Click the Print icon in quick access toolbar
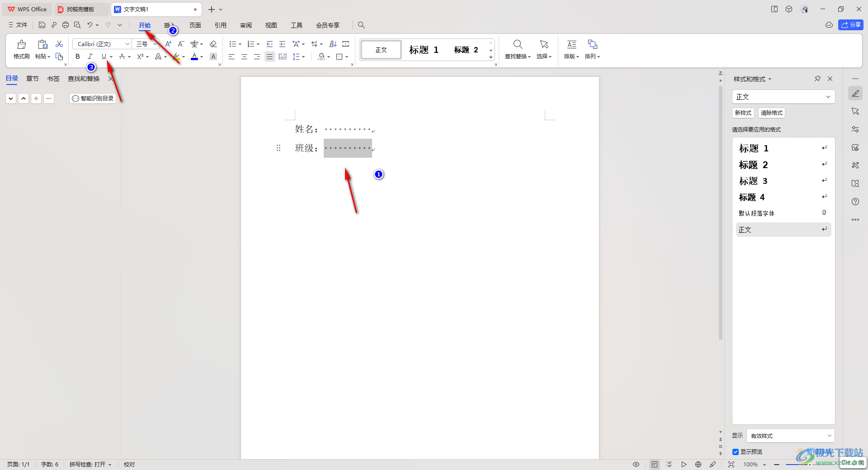868x470 pixels. (x=66, y=25)
